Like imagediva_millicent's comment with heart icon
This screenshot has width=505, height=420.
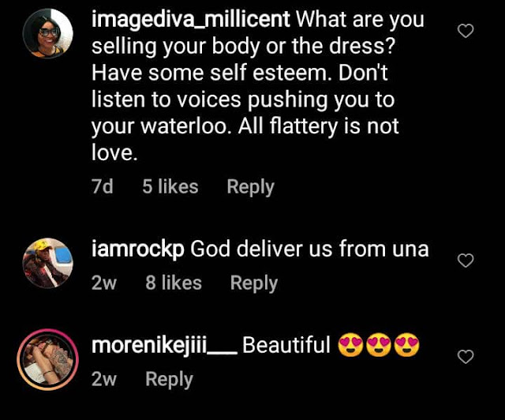point(466,31)
